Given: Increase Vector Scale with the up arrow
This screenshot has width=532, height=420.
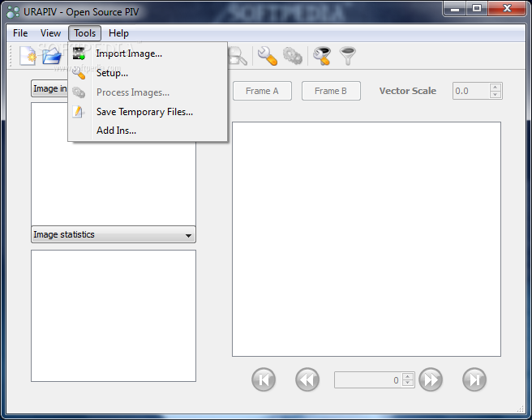Looking at the screenshot, I should (496, 88).
